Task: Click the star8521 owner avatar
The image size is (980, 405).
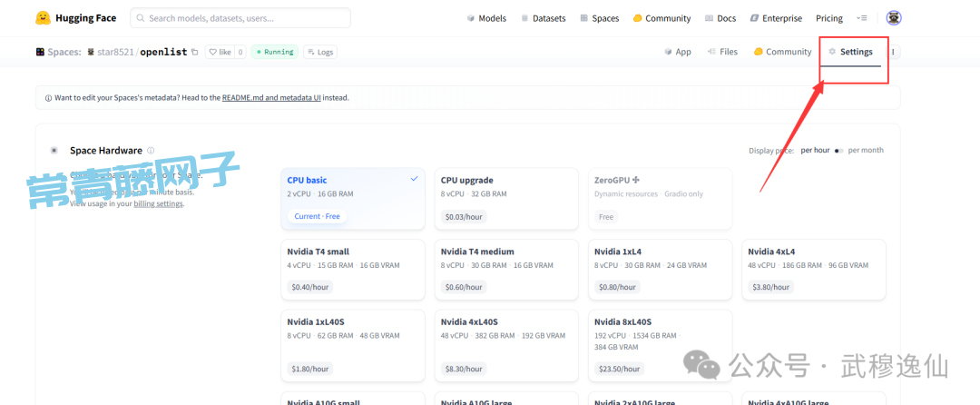Action: pos(91,52)
